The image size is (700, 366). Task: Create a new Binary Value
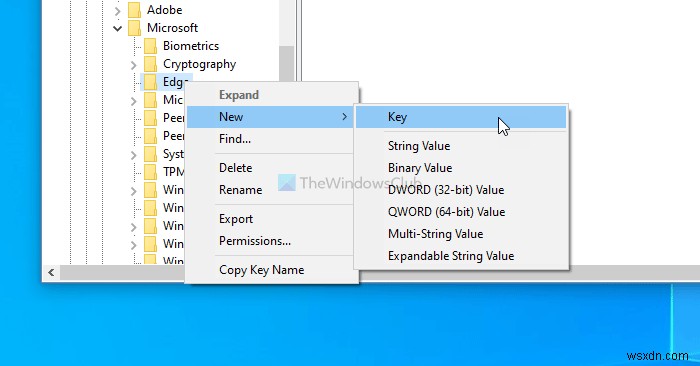pos(461,168)
